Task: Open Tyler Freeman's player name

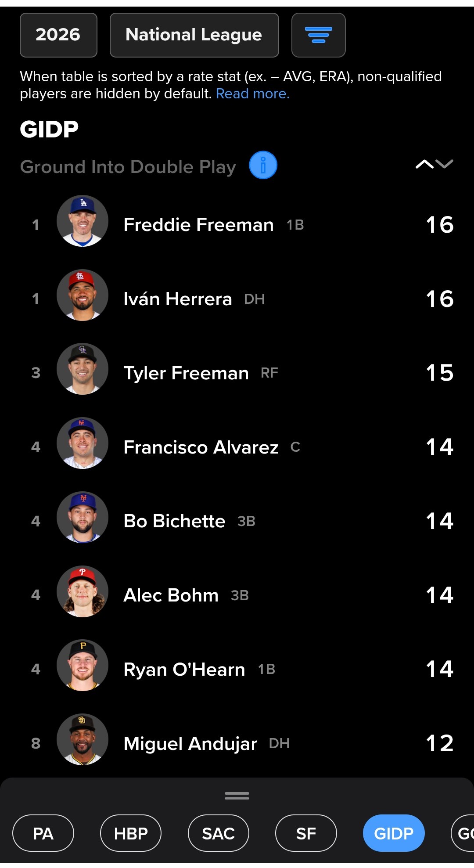Action: tap(186, 373)
